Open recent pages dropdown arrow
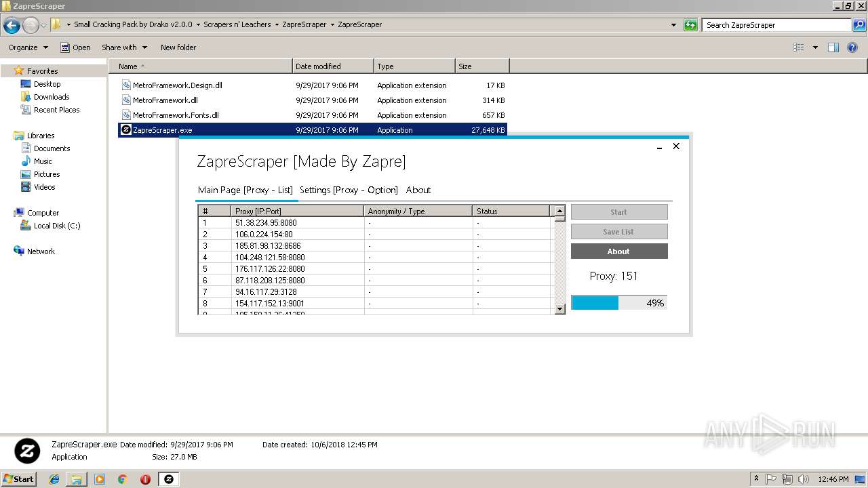 [43, 26]
